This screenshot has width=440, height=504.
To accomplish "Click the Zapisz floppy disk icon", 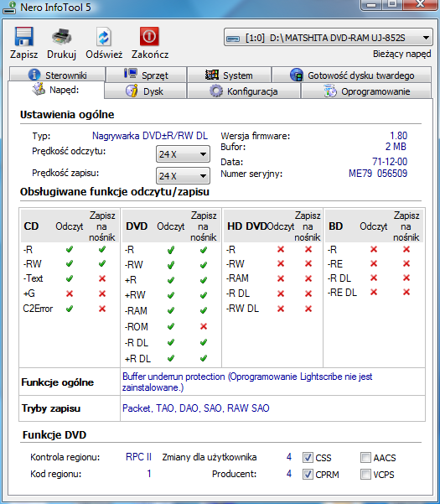I will [23, 37].
